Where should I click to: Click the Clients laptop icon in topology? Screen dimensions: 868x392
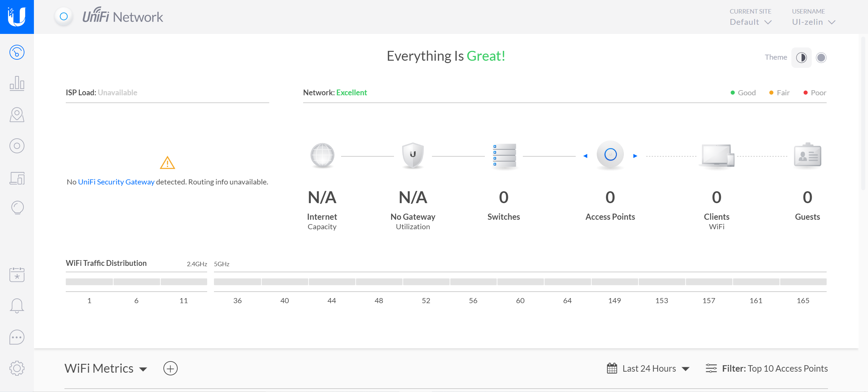click(717, 156)
